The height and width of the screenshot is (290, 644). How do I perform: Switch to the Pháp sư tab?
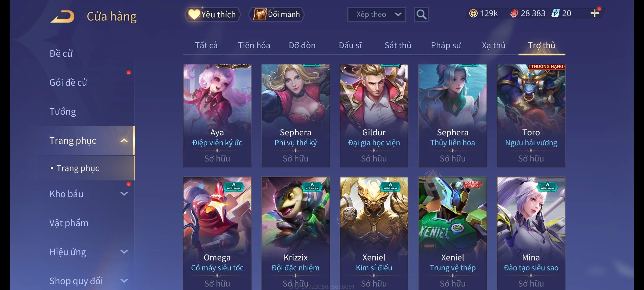click(446, 45)
